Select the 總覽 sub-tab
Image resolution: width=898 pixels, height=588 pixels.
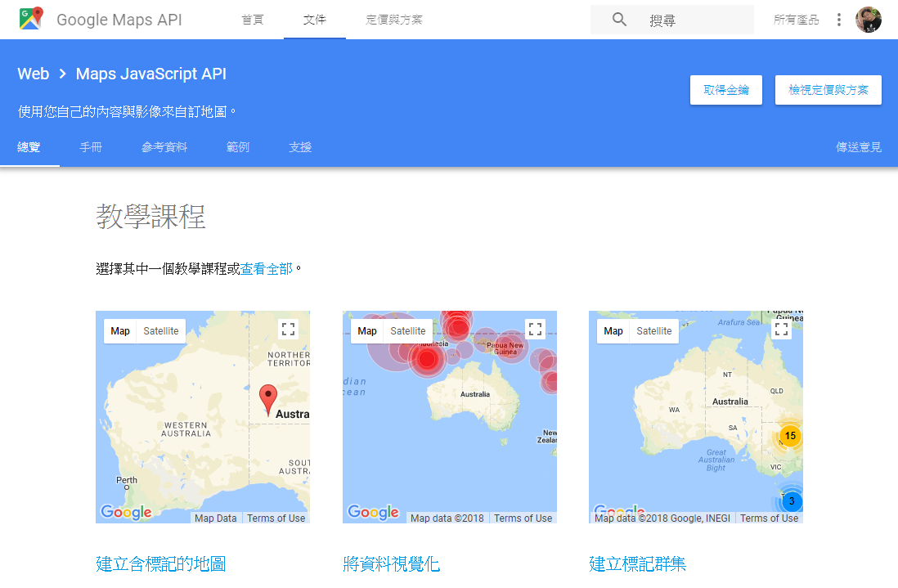pos(29,147)
